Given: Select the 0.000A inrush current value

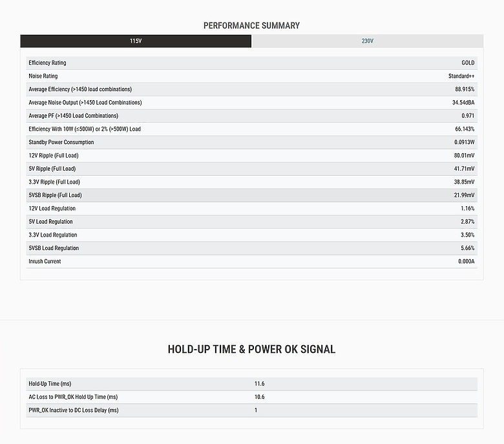Looking at the screenshot, I should tap(466, 261).
